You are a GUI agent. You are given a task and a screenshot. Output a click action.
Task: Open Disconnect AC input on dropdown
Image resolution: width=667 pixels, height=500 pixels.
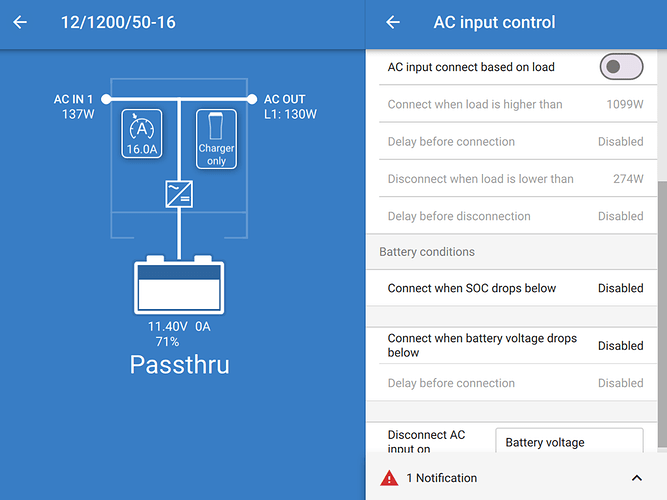(568, 442)
